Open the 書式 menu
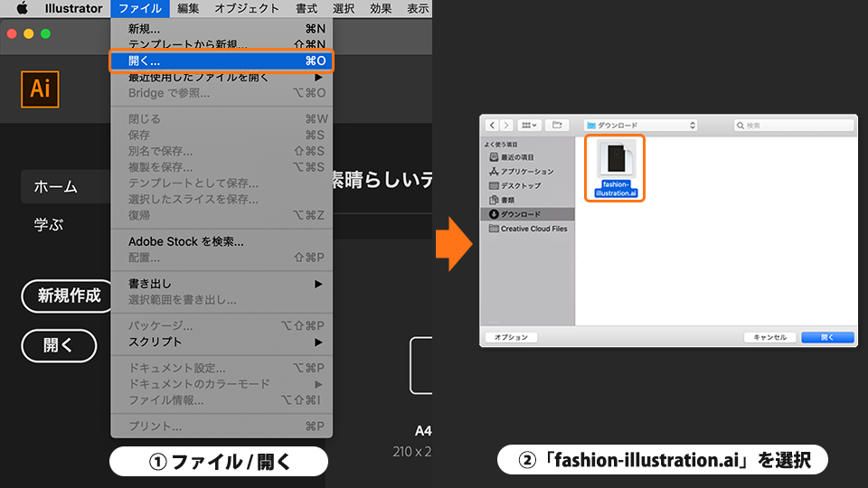Image resolution: width=868 pixels, height=488 pixels. 307,8
